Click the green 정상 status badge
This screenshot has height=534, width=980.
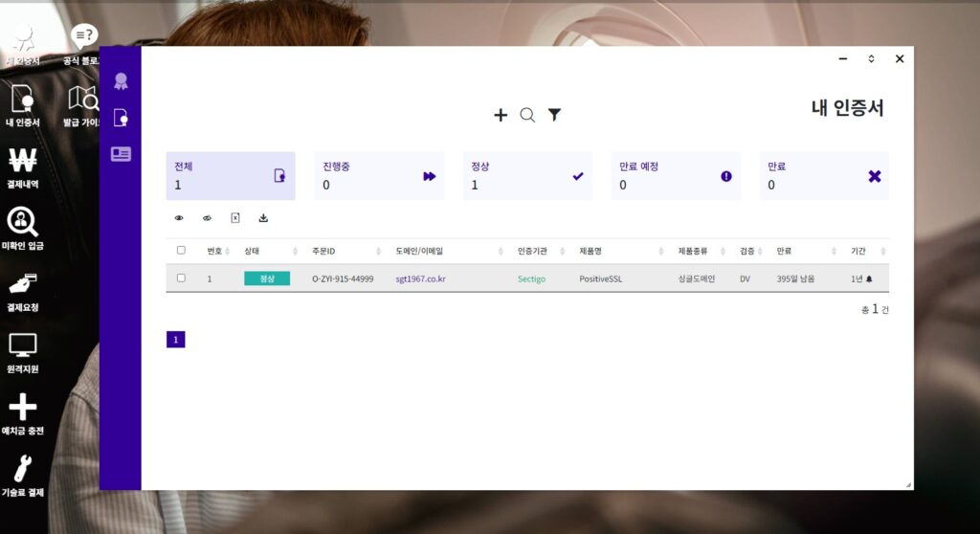(267, 278)
